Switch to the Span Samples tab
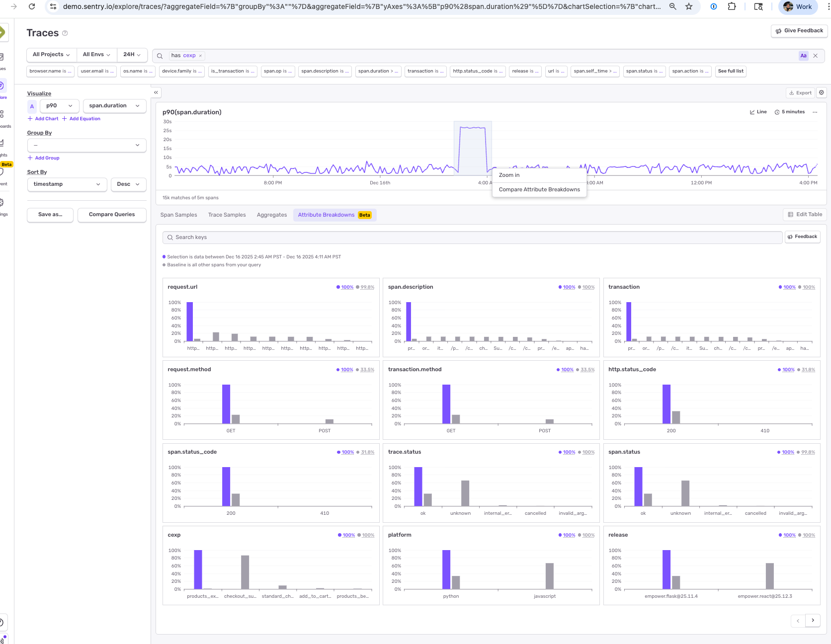The height and width of the screenshot is (644, 831). 178,215
